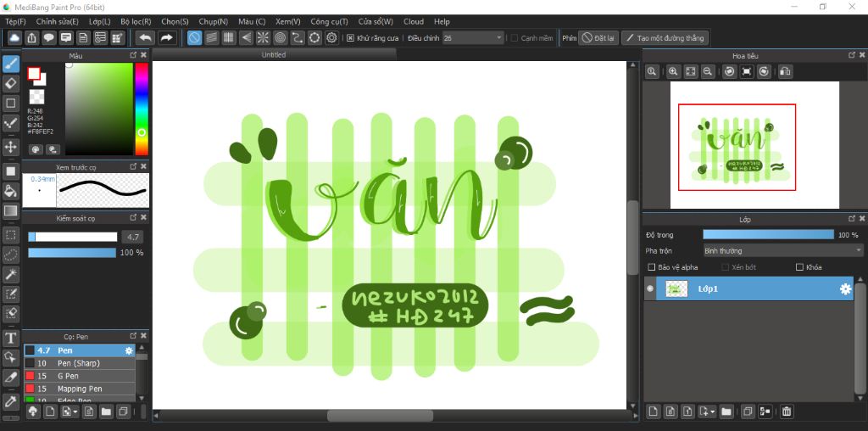Open Lớp1 layer settings gear
This screenshot has width=868, height=431.
click(845, 289)
